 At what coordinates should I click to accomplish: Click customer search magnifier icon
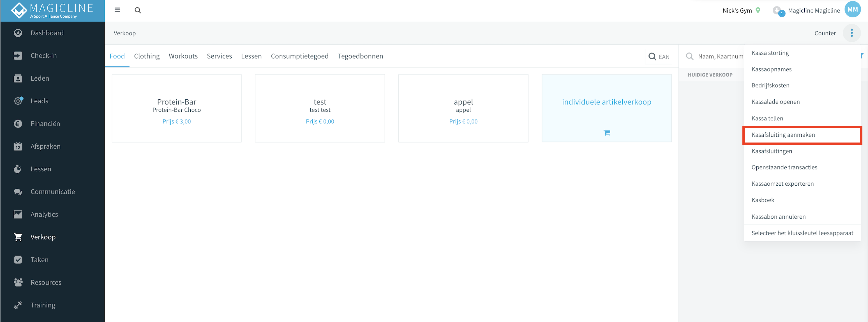pyautogui.click(x=690, y=56)
